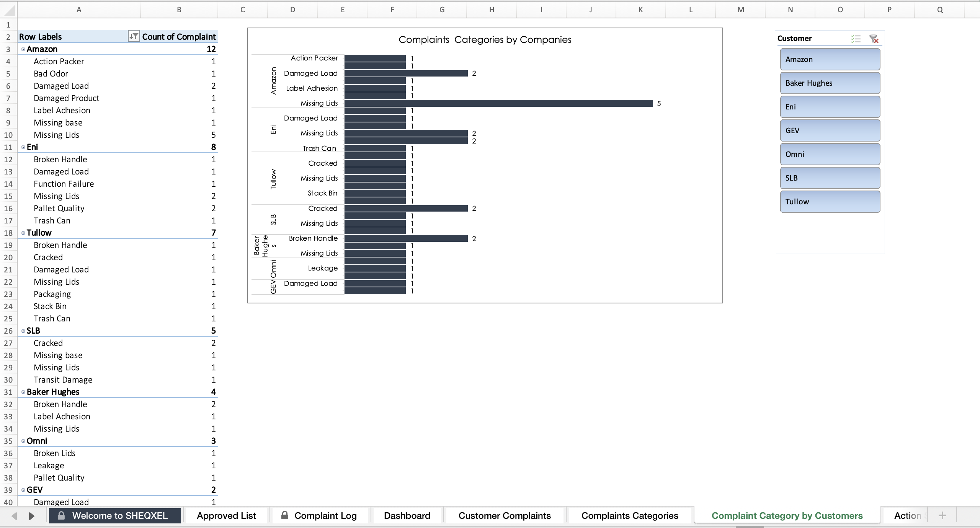Click the Customer slicer title

[794, 38]
